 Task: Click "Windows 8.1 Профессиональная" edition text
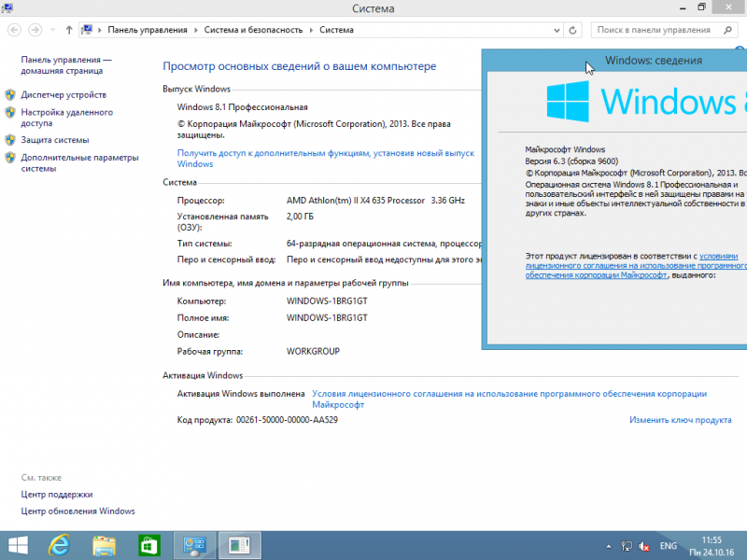pos(243,107)
